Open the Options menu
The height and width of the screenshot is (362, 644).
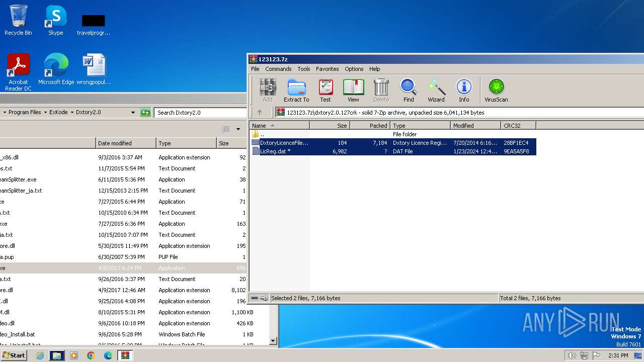click(x=354, y=69)
